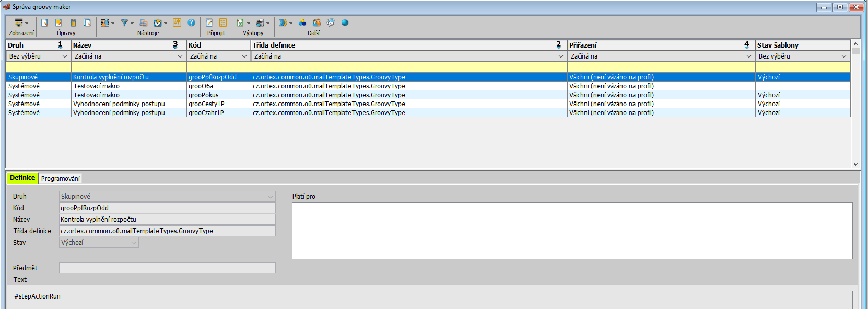The height and width of the screenshot is (309, 868).
Task: Open the Zobrazení eye view dropdown
Action: [21, 22]
